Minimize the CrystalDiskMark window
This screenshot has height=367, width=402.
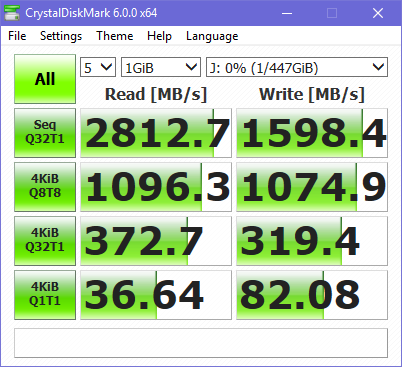pos(287,13)
